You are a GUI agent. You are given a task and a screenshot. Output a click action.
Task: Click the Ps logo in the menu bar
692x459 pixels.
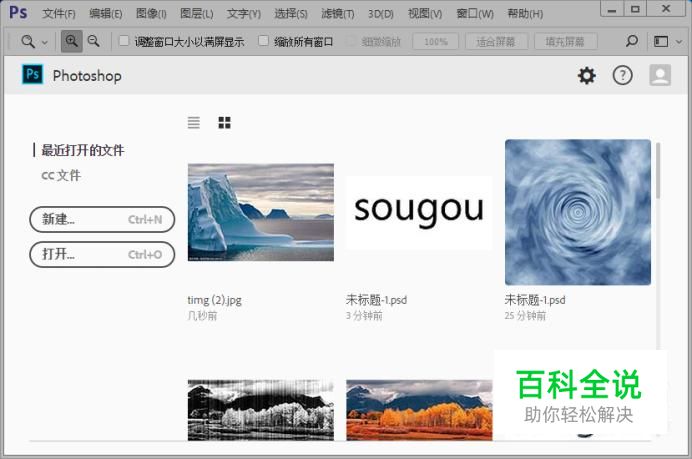(19, 12)
